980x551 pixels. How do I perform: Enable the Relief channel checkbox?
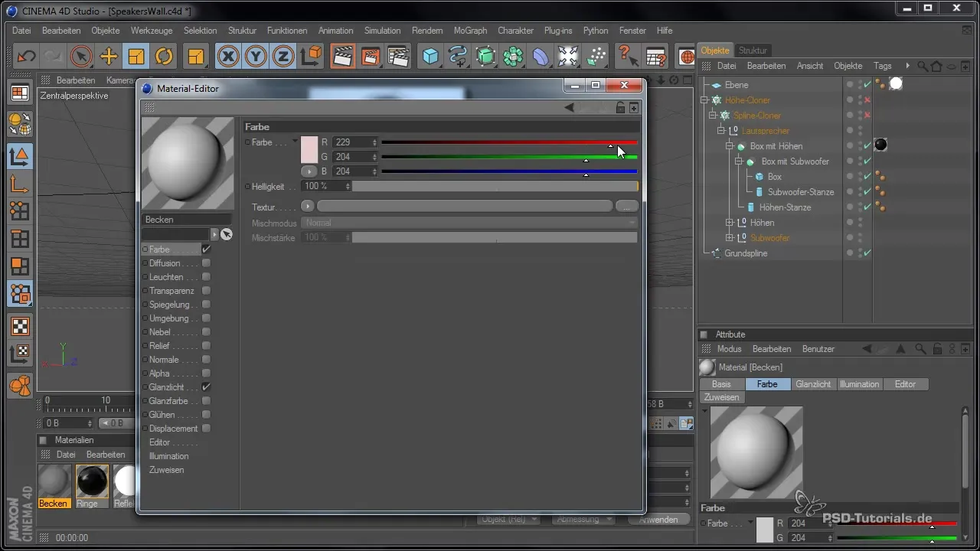(206, 346)
